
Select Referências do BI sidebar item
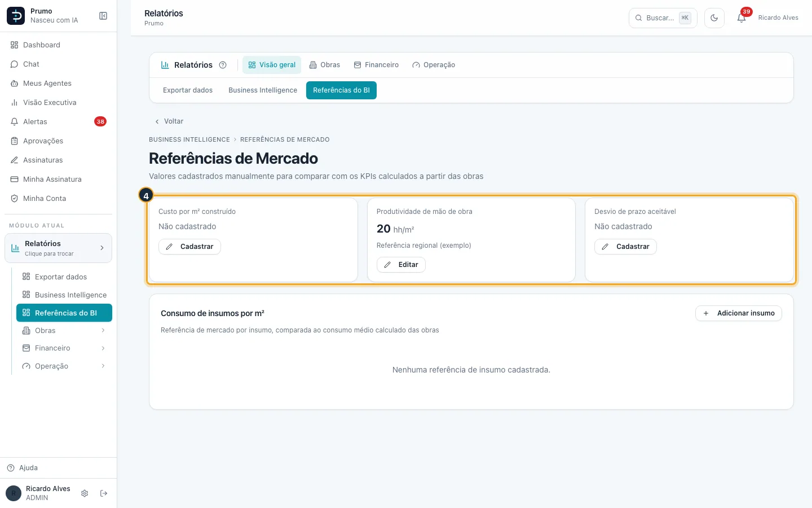[x=64, y=313]
